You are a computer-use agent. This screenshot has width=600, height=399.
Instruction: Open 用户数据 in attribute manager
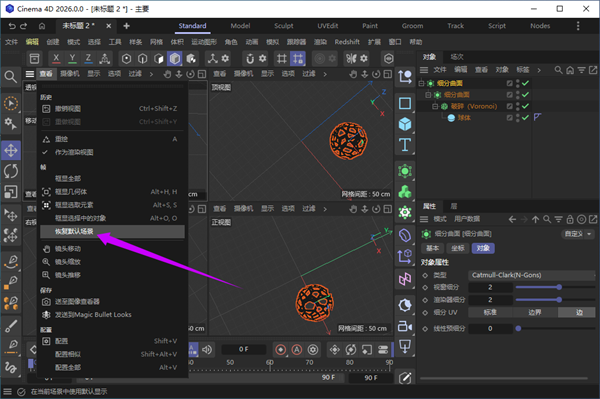467,219
